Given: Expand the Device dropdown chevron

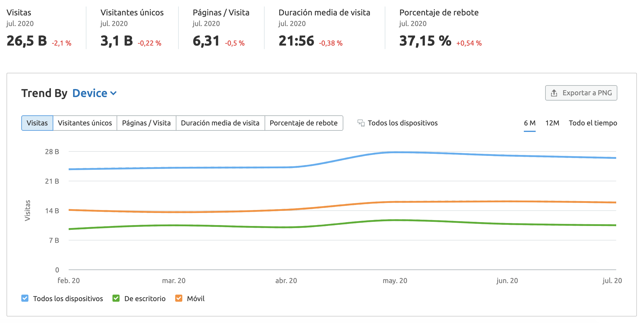Looking at the screenshot, I should coord(113,93).
